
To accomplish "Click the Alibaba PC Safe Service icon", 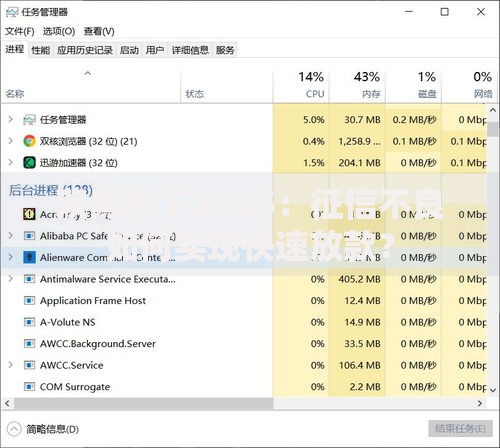I will tap(29, 236).
